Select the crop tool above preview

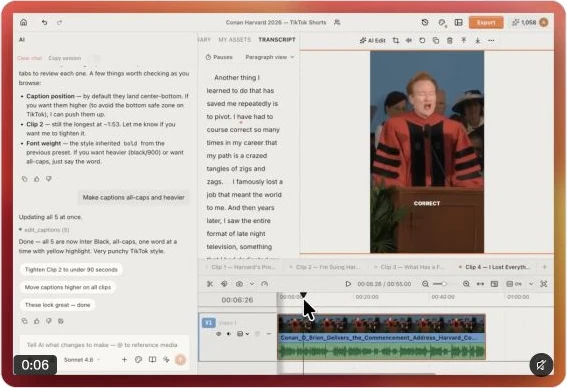pos(396,40)
